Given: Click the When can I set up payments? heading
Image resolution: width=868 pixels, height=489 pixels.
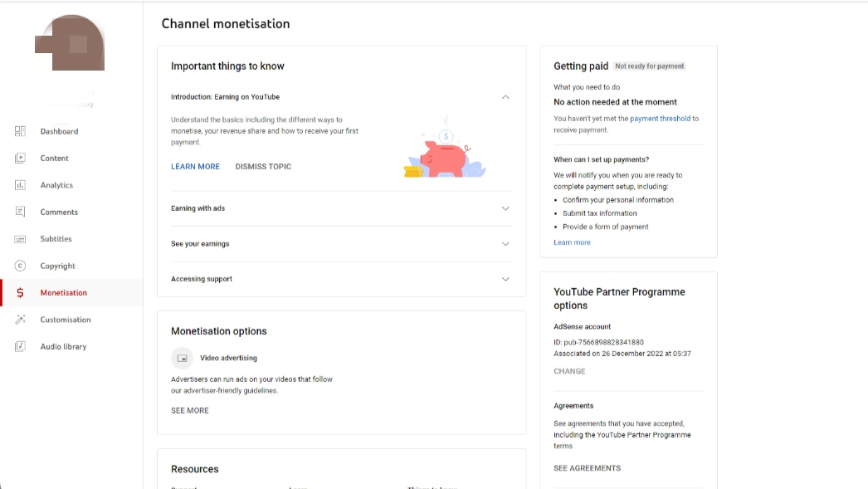Looking at the screenshot, I should (x=601, y=159).
